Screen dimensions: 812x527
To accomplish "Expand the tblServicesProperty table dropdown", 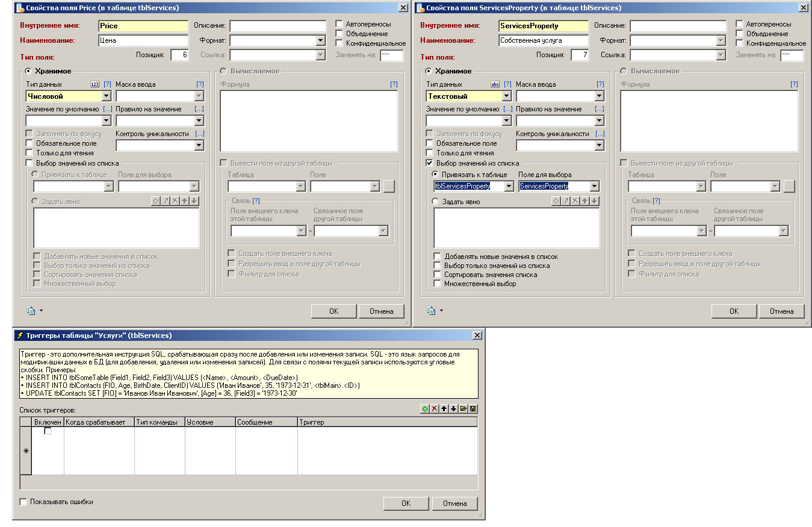I will pyautogui.click(x=509, y=187).
